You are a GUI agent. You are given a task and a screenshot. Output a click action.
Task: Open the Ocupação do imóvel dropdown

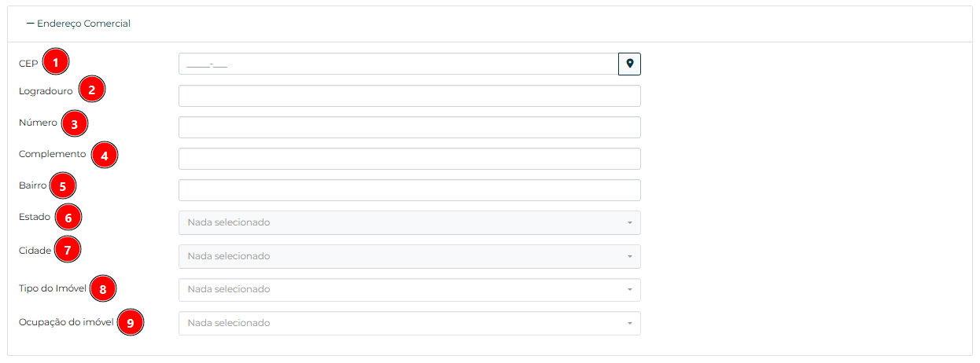point(409,323)
